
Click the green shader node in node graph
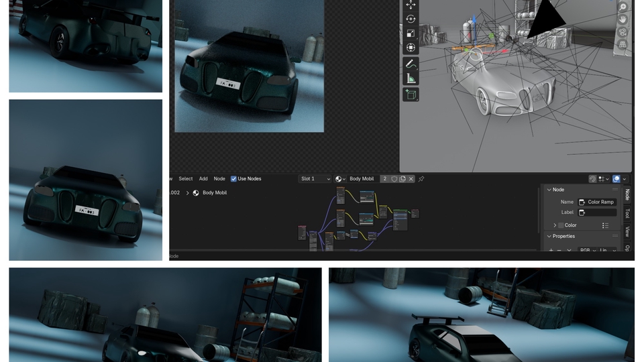pyautogui.click(x=400, y=220)
